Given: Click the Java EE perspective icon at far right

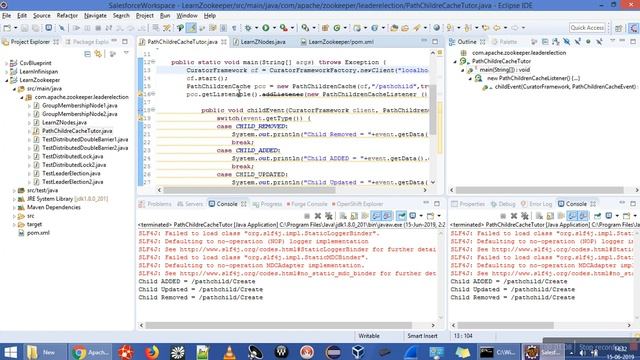Looking at the screenshot, I should pos(633,28).
